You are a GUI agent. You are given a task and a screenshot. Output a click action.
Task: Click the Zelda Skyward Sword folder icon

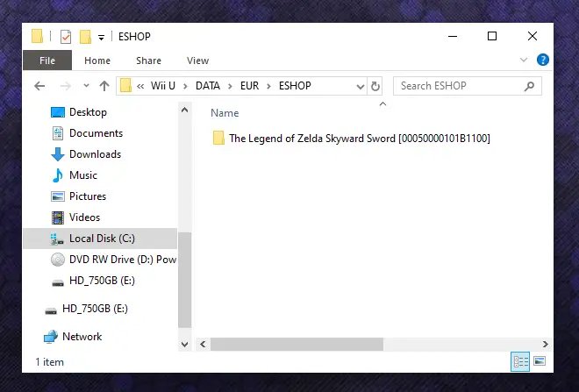point(218,138)
